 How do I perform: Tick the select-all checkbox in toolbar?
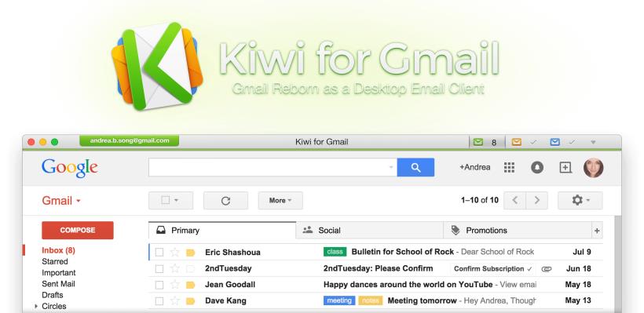165,200
